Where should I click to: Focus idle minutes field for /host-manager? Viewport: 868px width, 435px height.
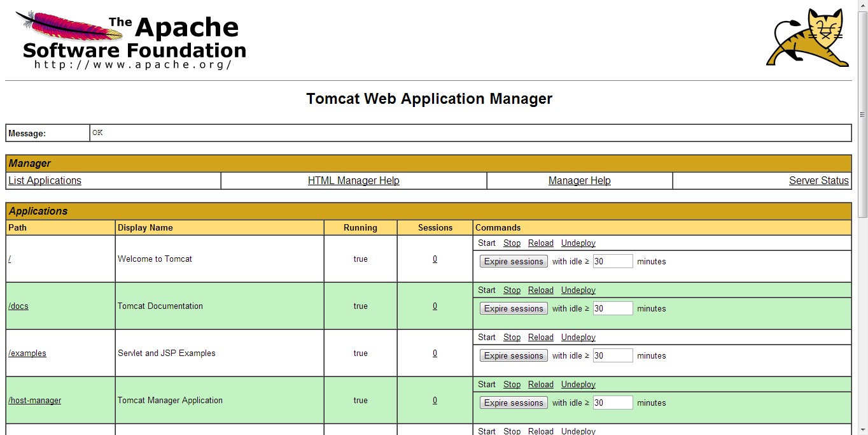(613, 403)
